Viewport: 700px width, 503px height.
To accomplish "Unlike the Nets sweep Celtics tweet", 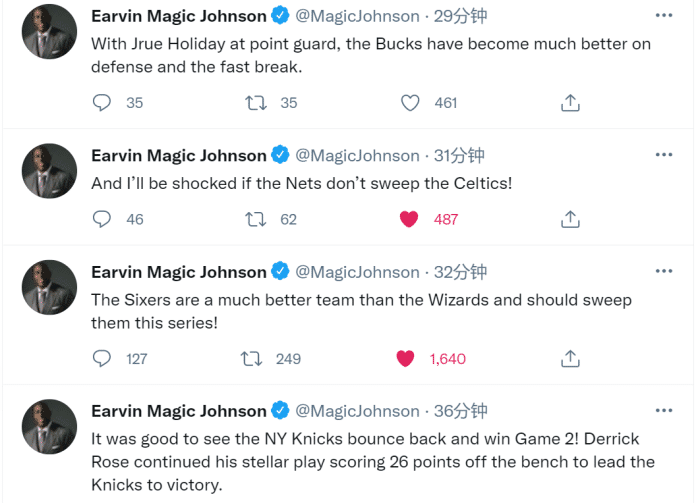I will point(409,219).
